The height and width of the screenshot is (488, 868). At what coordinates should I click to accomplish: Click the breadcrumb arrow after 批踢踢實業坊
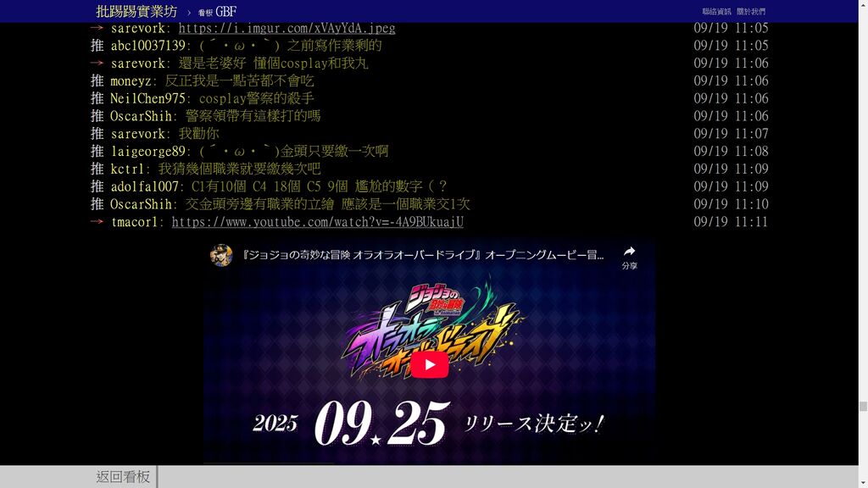[x=189, y=12]
